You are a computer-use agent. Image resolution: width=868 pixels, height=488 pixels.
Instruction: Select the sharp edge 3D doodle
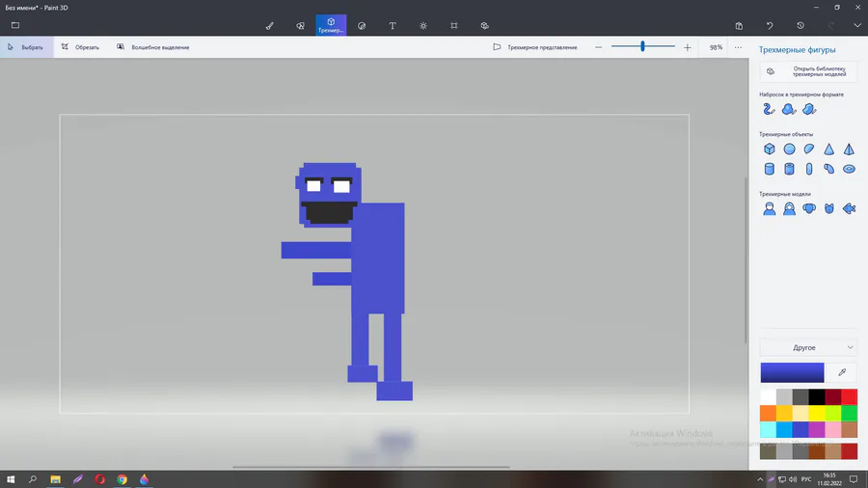(x=809, y=109)
